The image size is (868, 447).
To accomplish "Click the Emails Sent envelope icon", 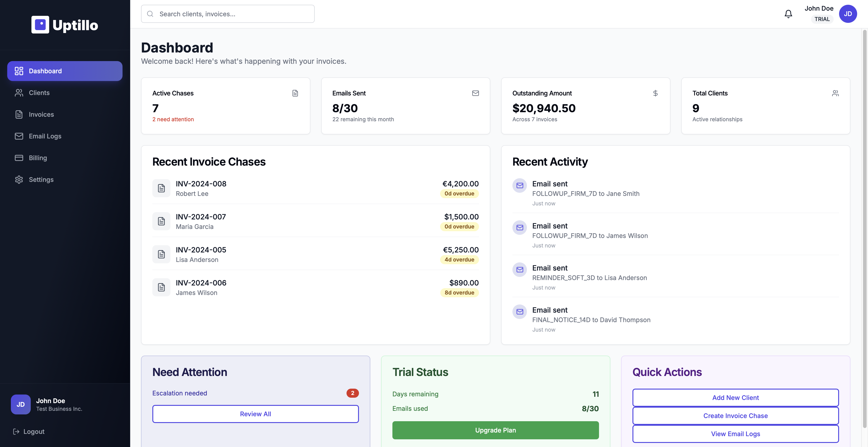I will coord(475,93).
